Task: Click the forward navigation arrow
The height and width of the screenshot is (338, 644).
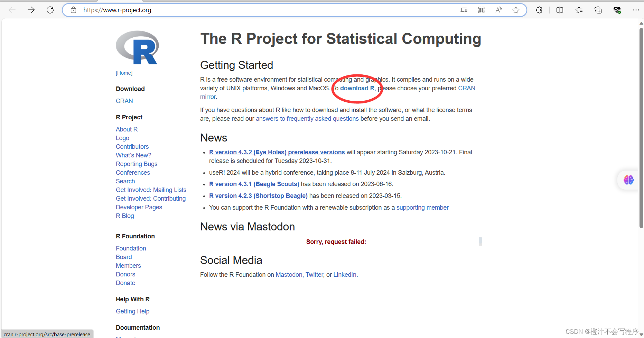Action: [31, 10]
